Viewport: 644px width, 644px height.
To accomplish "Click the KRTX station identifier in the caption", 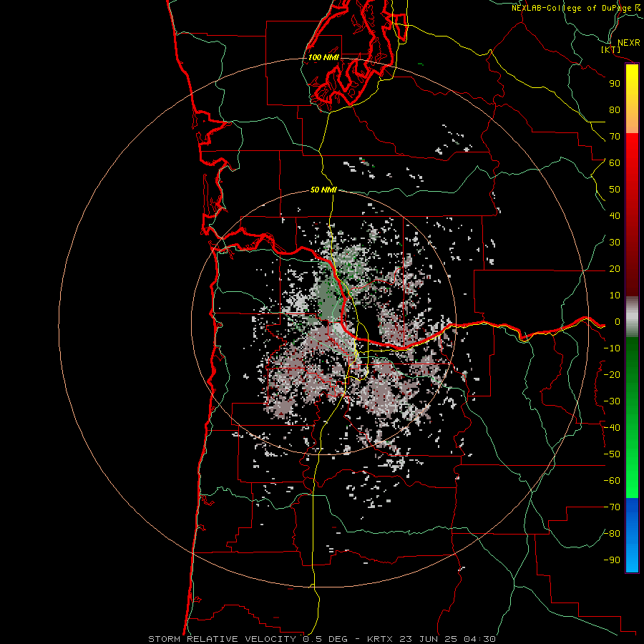I will [379, 639].
